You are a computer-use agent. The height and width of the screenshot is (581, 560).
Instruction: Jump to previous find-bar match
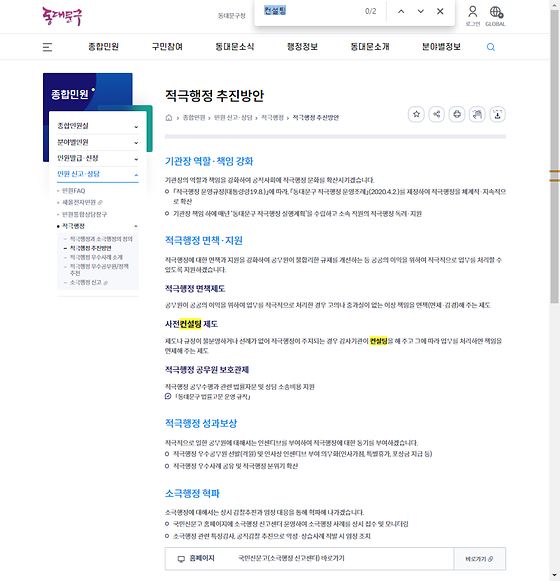(x=401, y=11)
